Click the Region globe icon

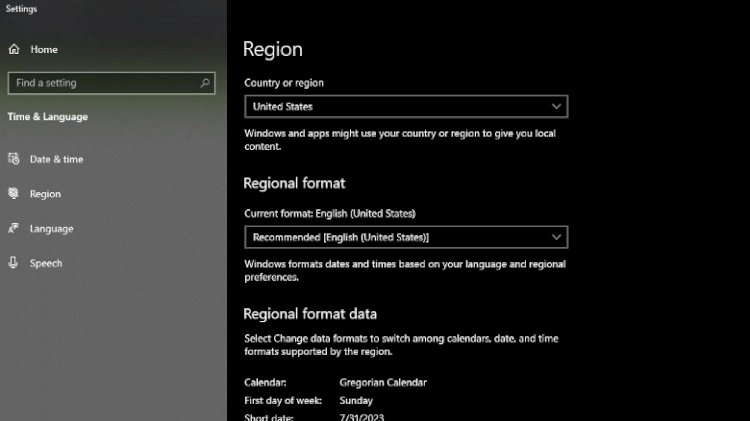[13, 193]
